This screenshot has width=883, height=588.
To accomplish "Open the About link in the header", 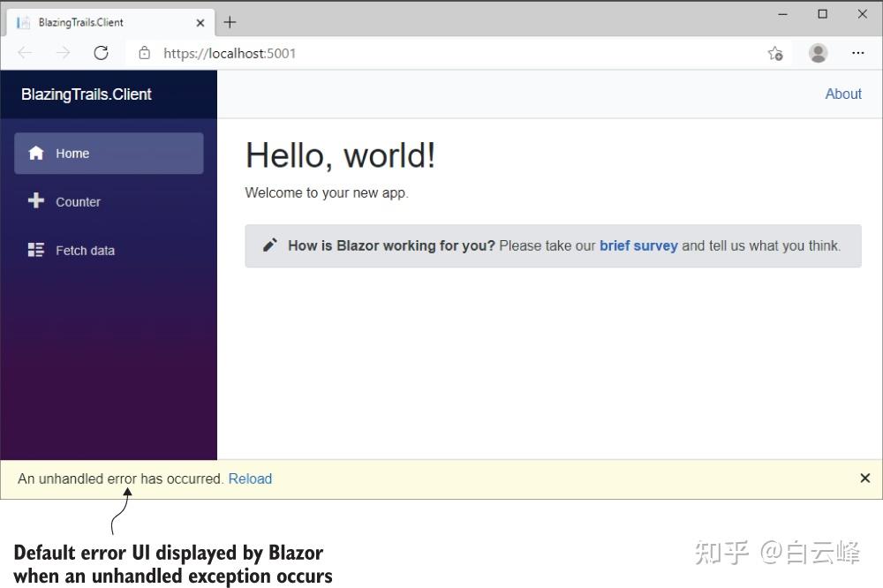I will (x=843, y=94).
